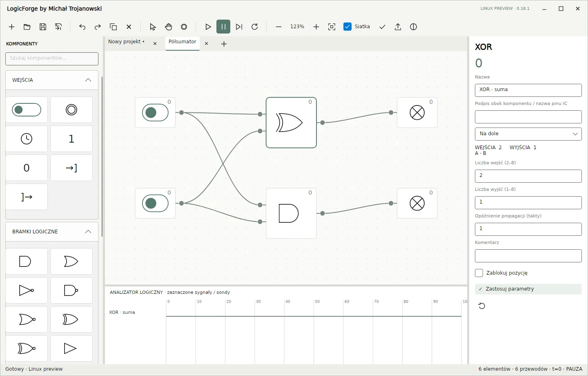This screenshot has height=376, width=588.
Task: Redo the last undone action
Action: [98, 27]
